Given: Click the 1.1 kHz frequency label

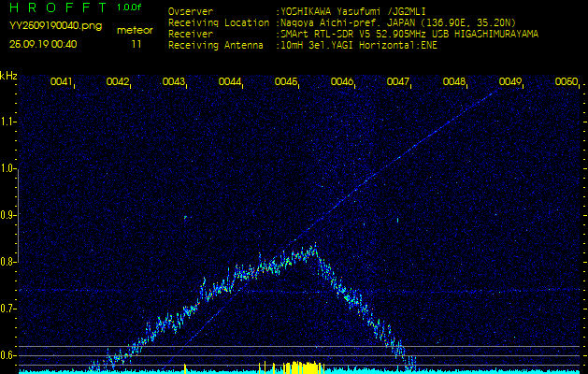Looking at the screenshot, I should pyautogui.click(x=8, y=122).
